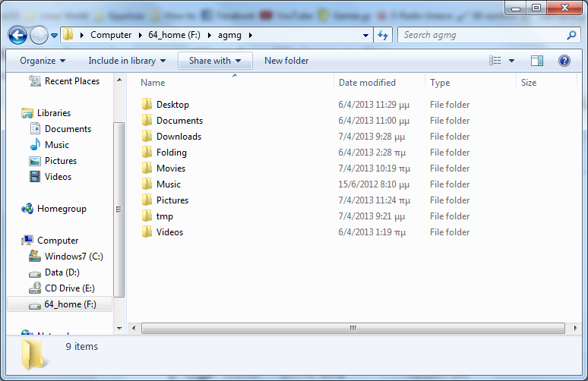
Task: Sort by Date modified column
Action: pos(367,83)
